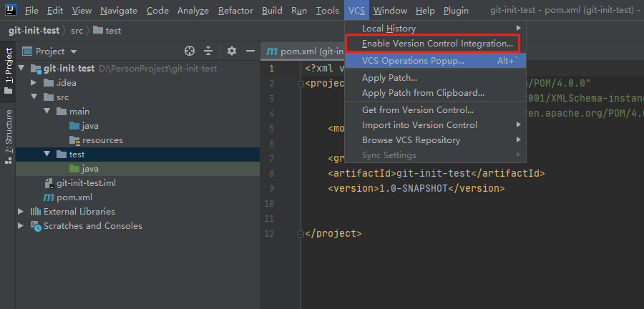
Task: Click the Scratches and Consoles icon
Action: (36, 226)
